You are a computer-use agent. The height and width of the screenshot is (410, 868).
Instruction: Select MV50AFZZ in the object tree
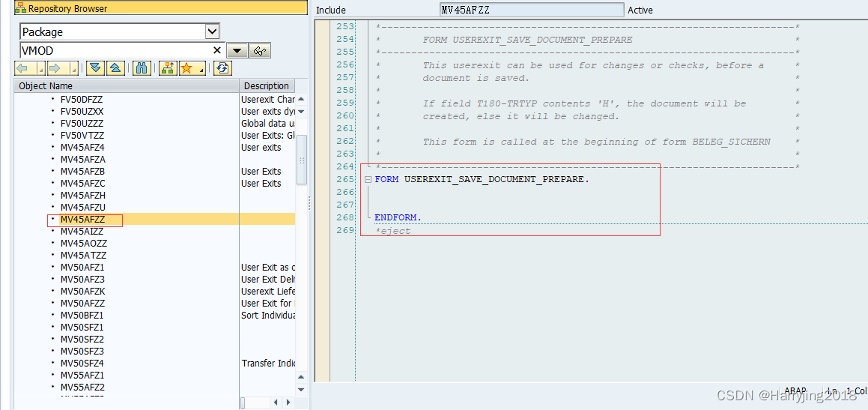(x=82, y=303)
